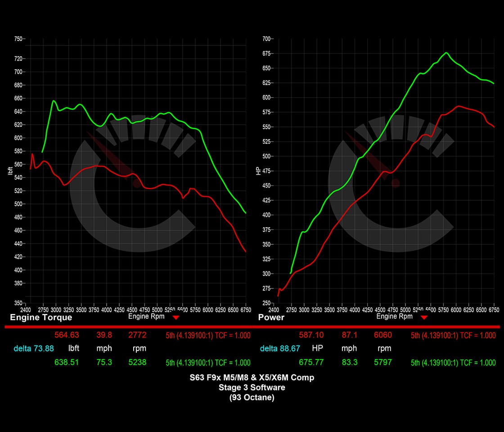This screenshot has height=432, width=504.
Task: Click the (93 Octane) label
Action: (x=252, y=397)
